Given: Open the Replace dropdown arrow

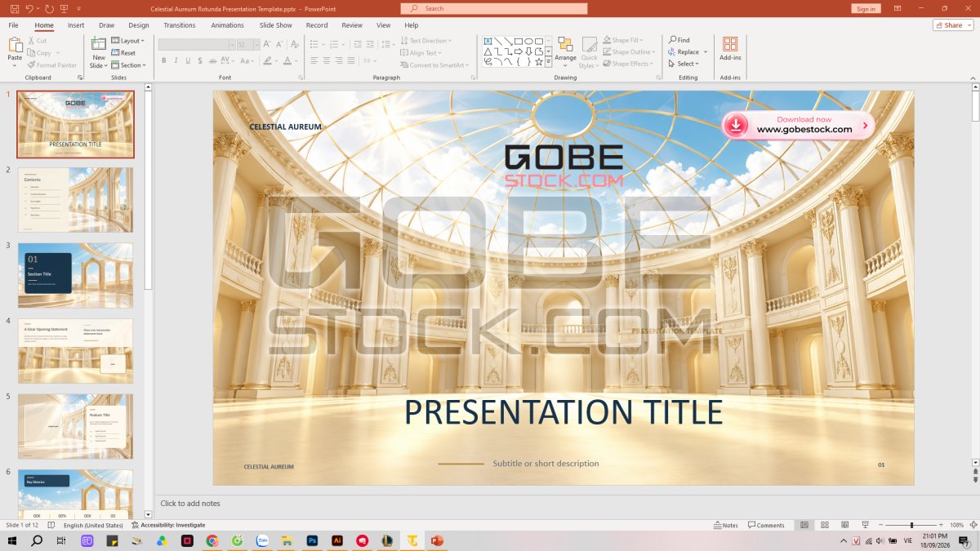Looking at the screenshot, I should point(706,52).
